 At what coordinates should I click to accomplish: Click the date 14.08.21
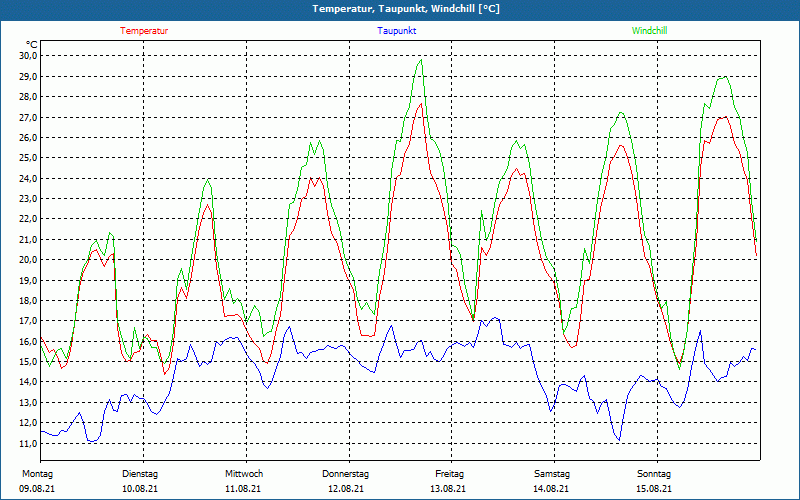pyautogui.click(x=551, y=489)
